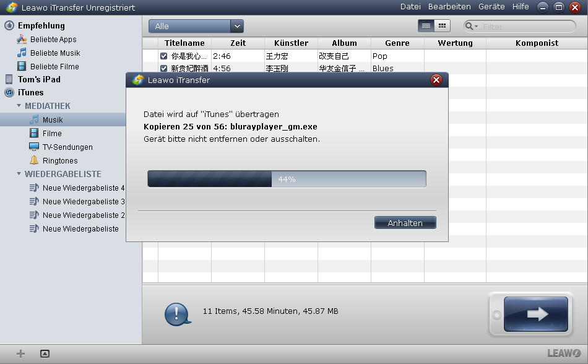
Task: Click the bottom backup/eject icon
Action: click(x=45, y=353)
